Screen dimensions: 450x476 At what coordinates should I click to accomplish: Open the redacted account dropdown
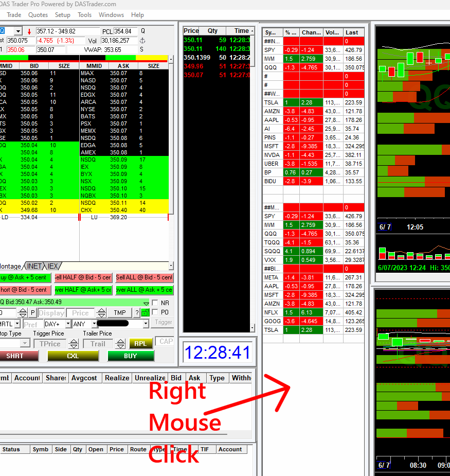[146, 324]
